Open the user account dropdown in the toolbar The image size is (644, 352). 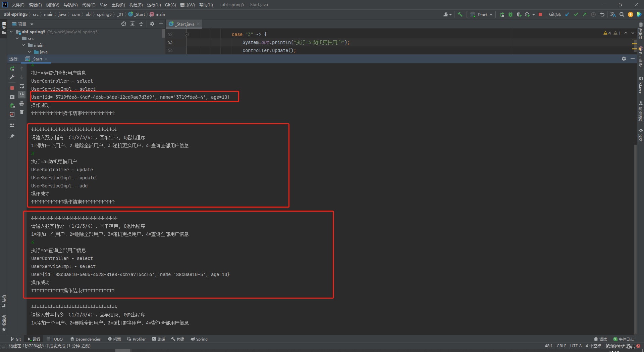pos(447,14)
